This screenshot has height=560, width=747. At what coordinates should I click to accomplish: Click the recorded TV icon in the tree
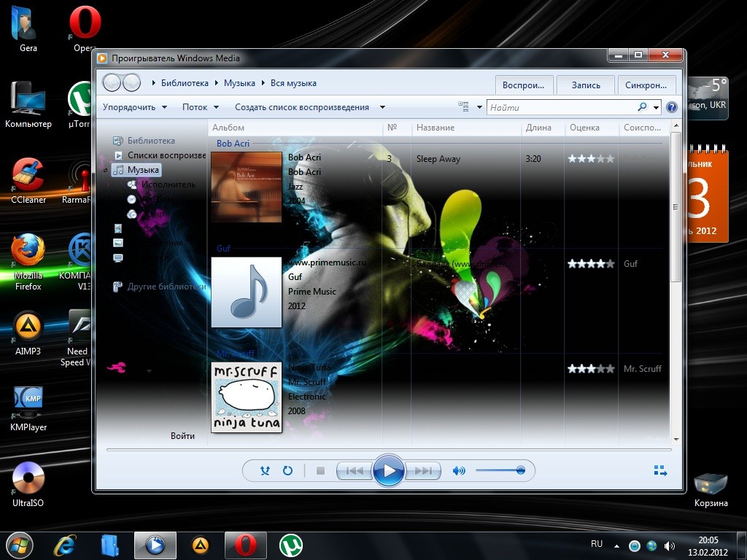(x=117, y=258)
